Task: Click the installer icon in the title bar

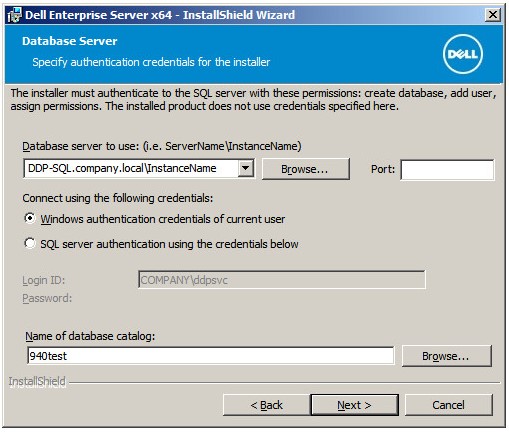Action: click(x=14, y=15)
